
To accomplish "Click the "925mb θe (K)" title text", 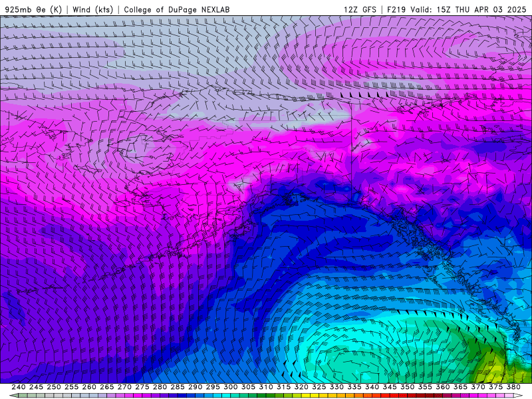I will tap(33, 9).
